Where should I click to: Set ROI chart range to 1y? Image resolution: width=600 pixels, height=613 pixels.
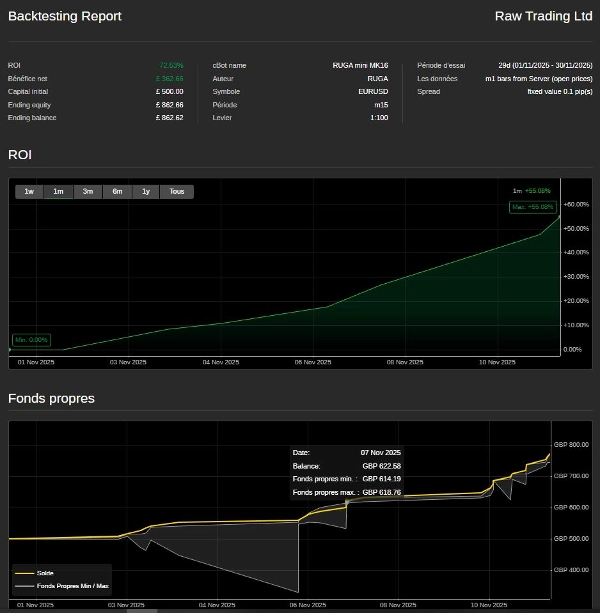(x=146, y=191)
